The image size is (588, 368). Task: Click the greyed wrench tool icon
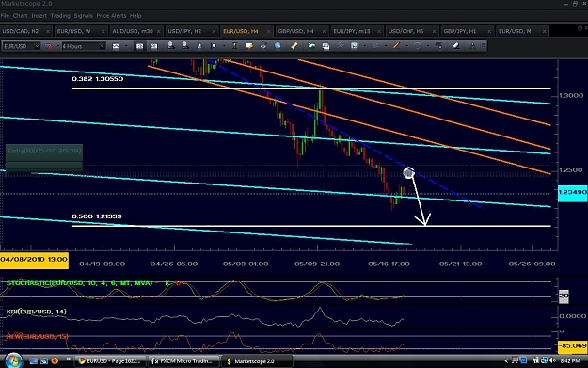point(340,46)
